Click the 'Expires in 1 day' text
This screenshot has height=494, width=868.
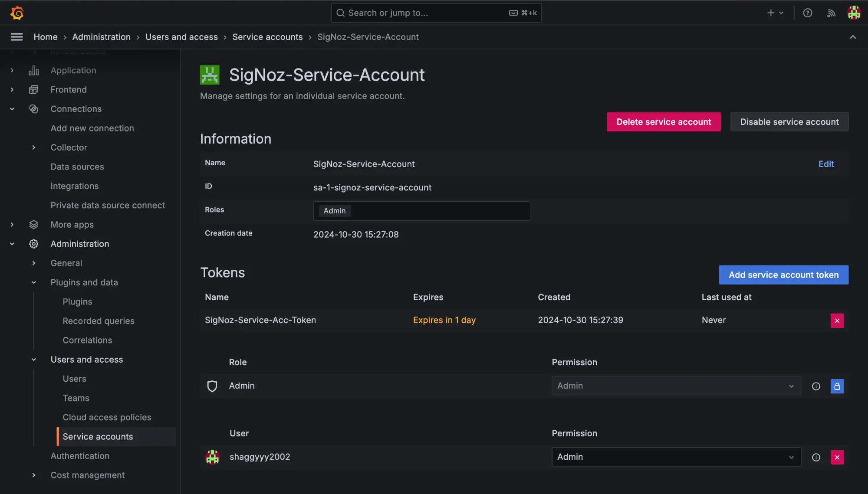444,321
